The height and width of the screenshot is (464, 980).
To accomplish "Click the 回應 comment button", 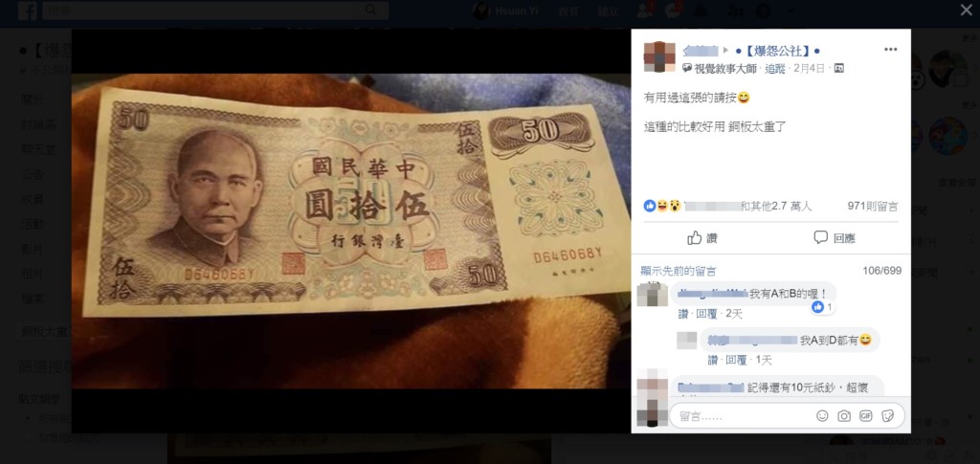I will pos(835,238).
